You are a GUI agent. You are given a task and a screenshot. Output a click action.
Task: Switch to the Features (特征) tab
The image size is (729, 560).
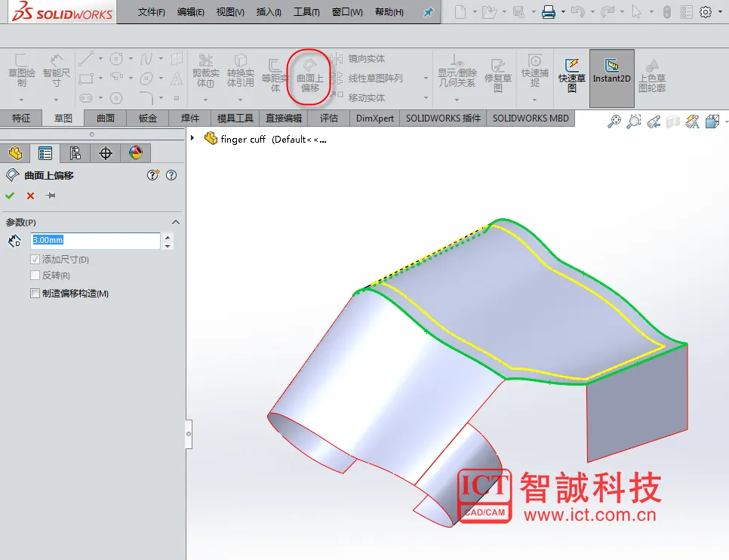point(21,118)
